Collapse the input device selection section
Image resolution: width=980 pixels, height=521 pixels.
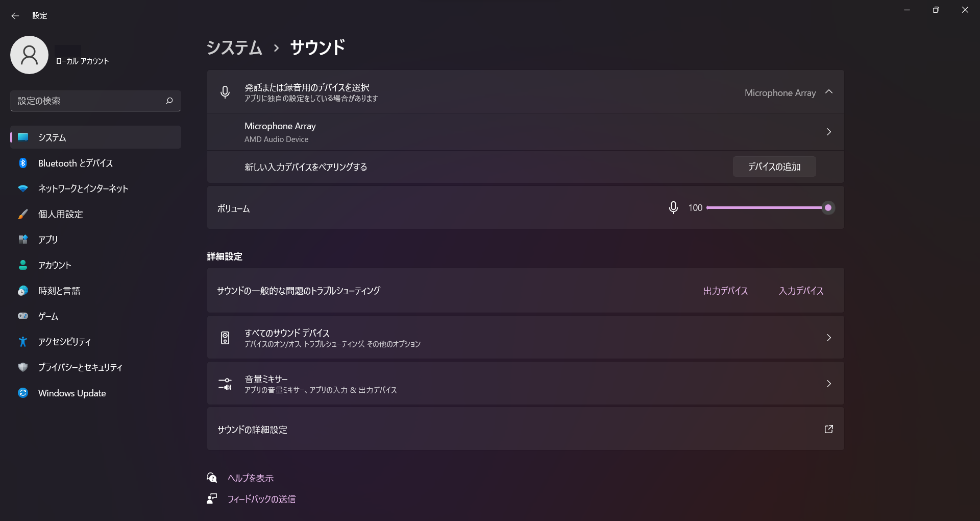829,92
